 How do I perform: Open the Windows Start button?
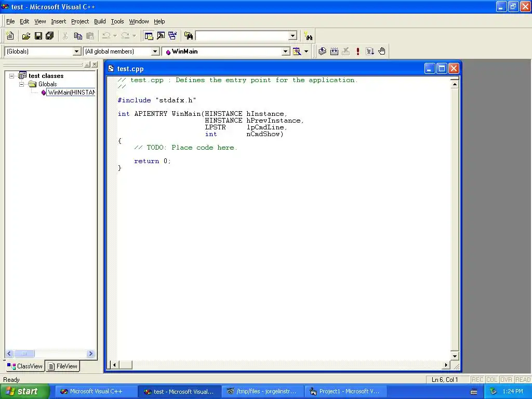click(x=24, y=391)
